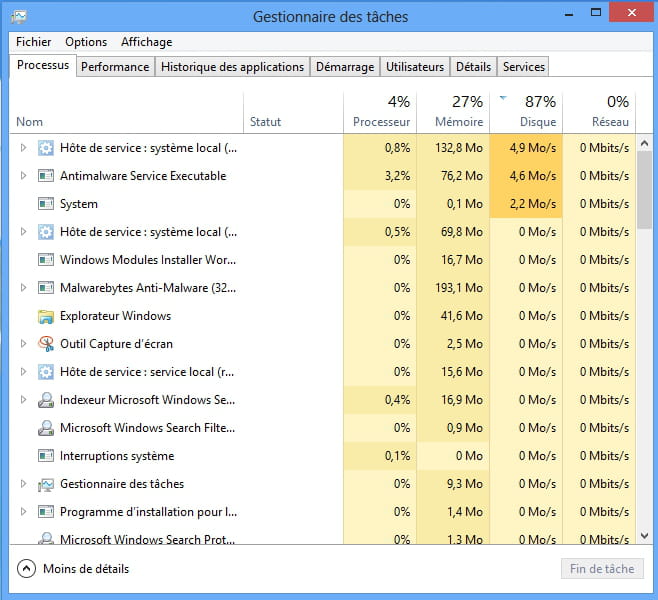The height and width of the screenshot is (600, 658).
Task: Expand the Malwarebytes Anti-Malware process group
Action: click(24, 288)
